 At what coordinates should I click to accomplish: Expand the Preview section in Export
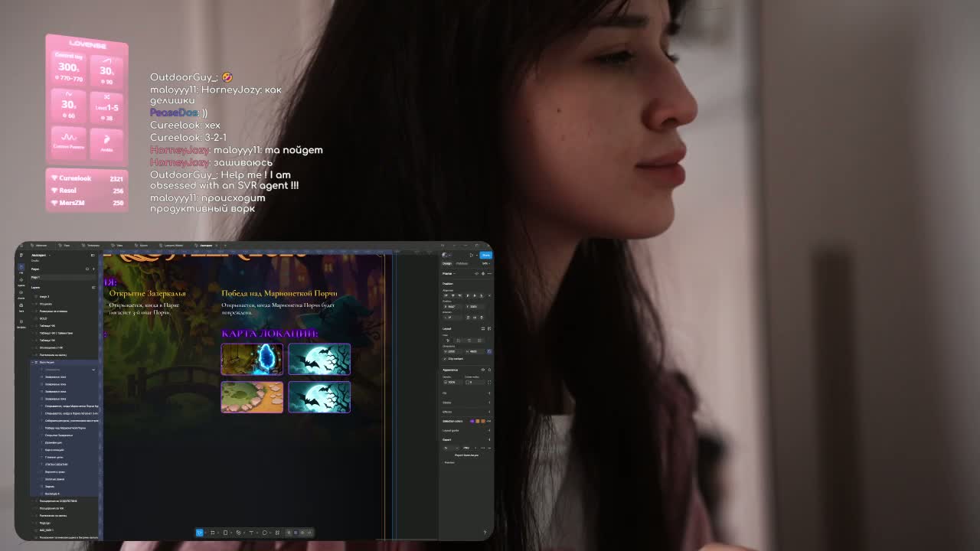(x=449, y=462)
